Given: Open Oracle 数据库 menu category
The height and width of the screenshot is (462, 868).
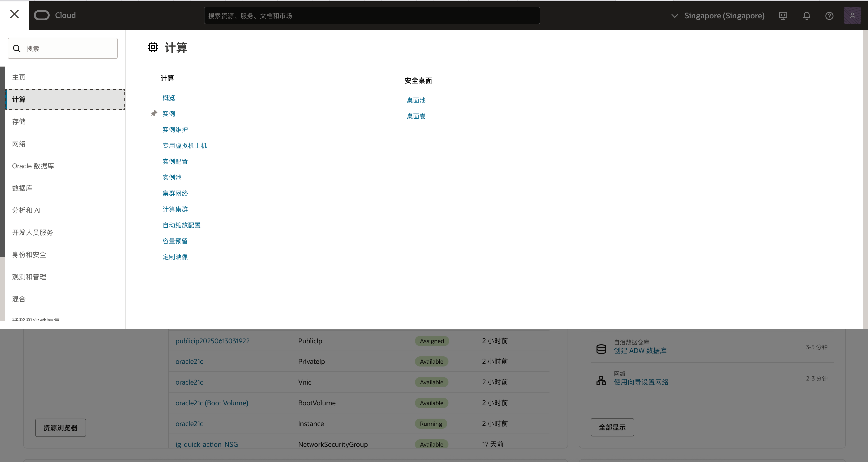Looking at the screenshot, I should point(33,166).
